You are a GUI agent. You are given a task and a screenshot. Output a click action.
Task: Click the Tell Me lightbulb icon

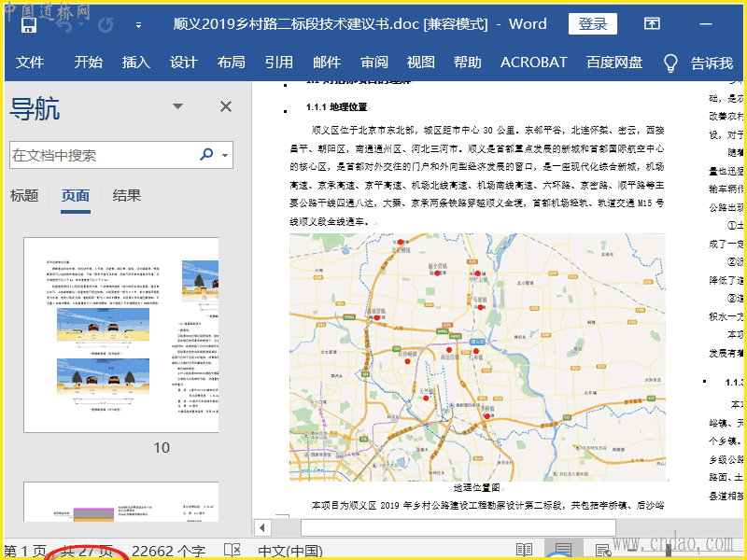click(x=669, y=63)
